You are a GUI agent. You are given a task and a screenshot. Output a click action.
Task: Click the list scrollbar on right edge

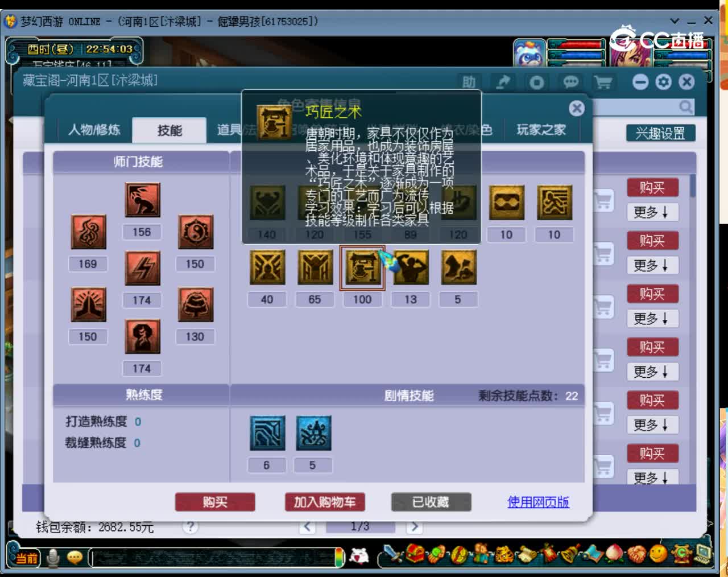[693, 186]
